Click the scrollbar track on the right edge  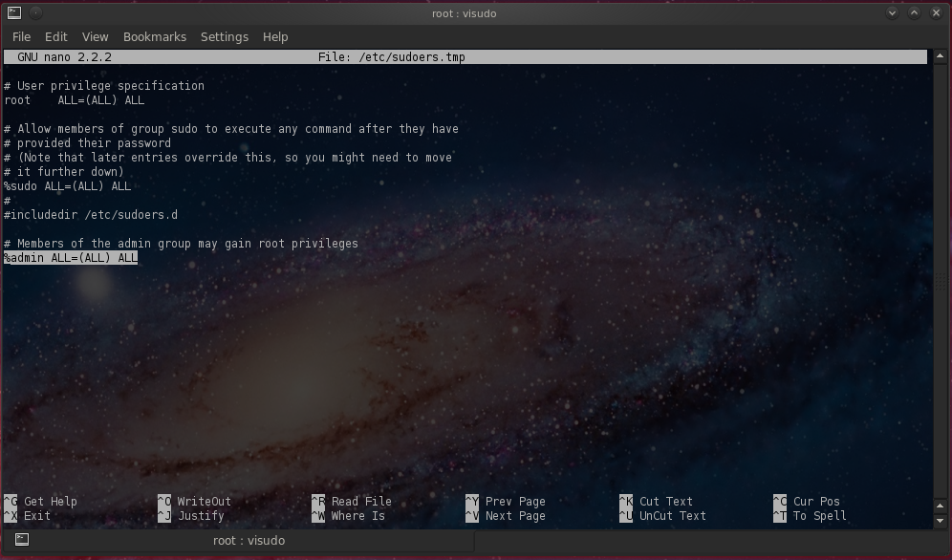941,287
